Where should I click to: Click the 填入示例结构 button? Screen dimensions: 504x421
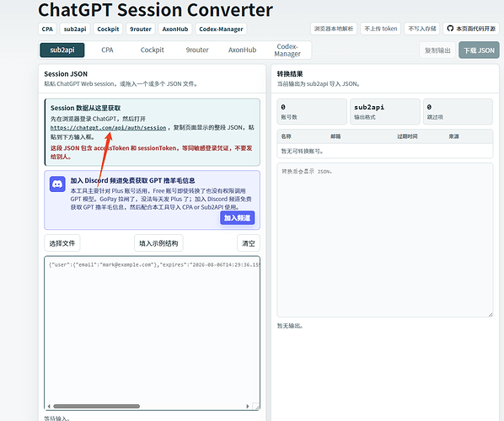click(158, 243)
